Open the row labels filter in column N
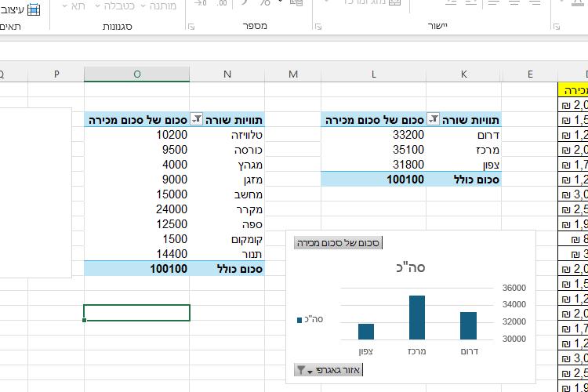 click(x=197, y=120)
